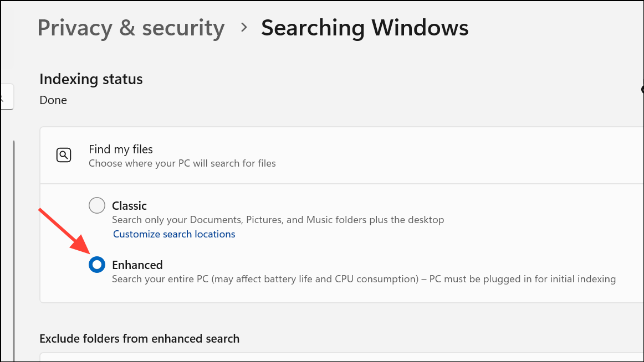
Task: Go back to Privacy & security breadcrumb
Action: tap(131, 28)
